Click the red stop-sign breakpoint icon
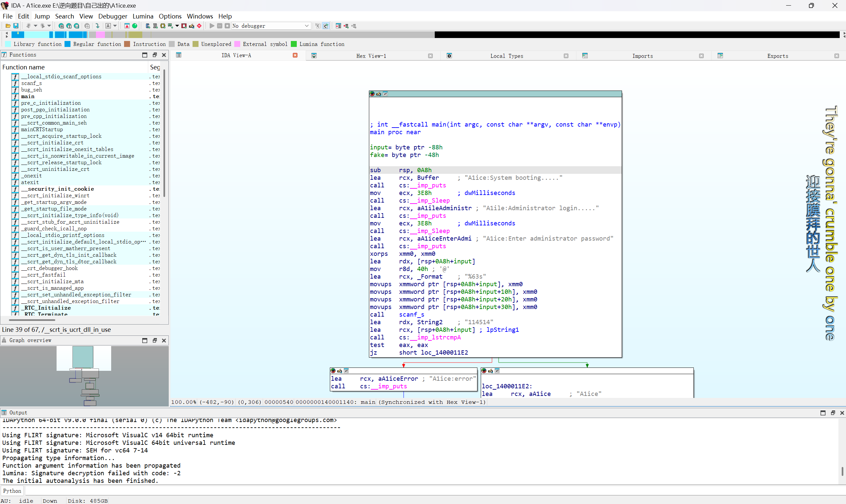The width and height of the screenshot is (846, 504). click(199, 26)
